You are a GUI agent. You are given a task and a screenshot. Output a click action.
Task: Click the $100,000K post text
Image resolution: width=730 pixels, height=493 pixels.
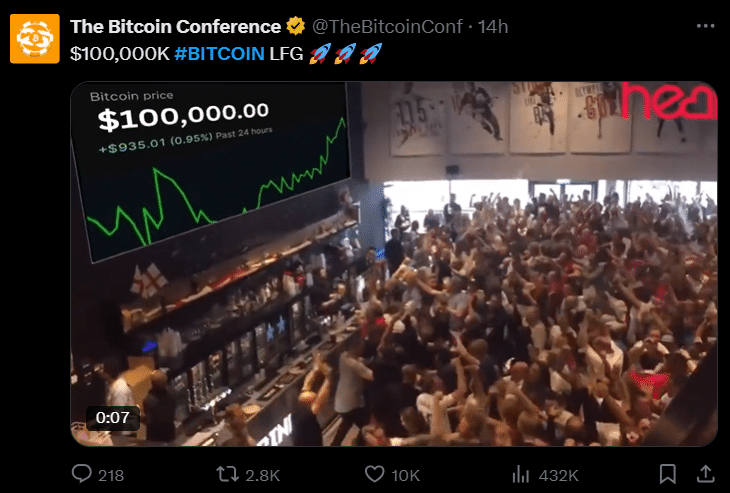click(120, 54)
